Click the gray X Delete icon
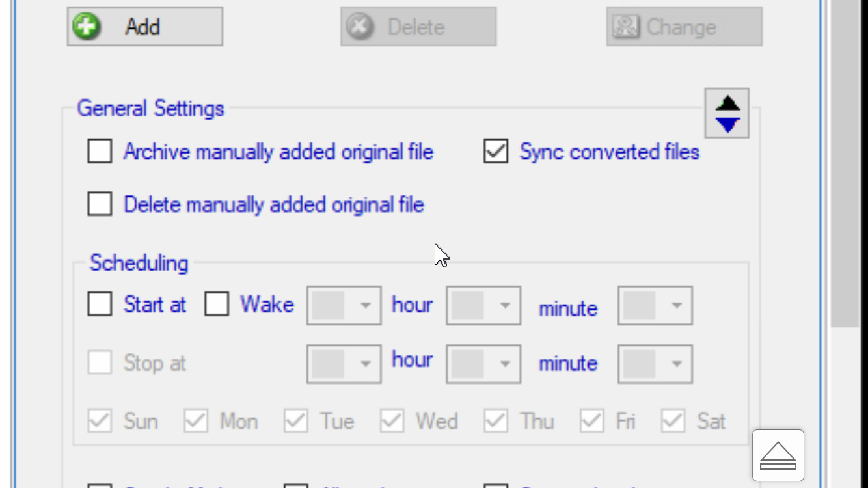 tap(360, 27)
